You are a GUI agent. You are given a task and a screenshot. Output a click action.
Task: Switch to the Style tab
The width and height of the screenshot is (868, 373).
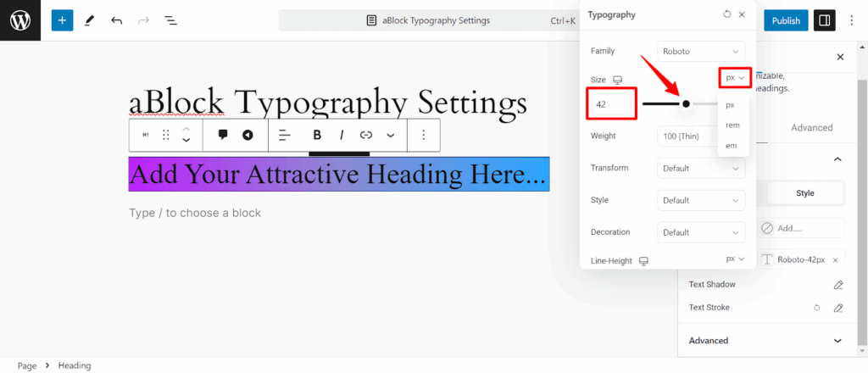[x=805, y=193]
